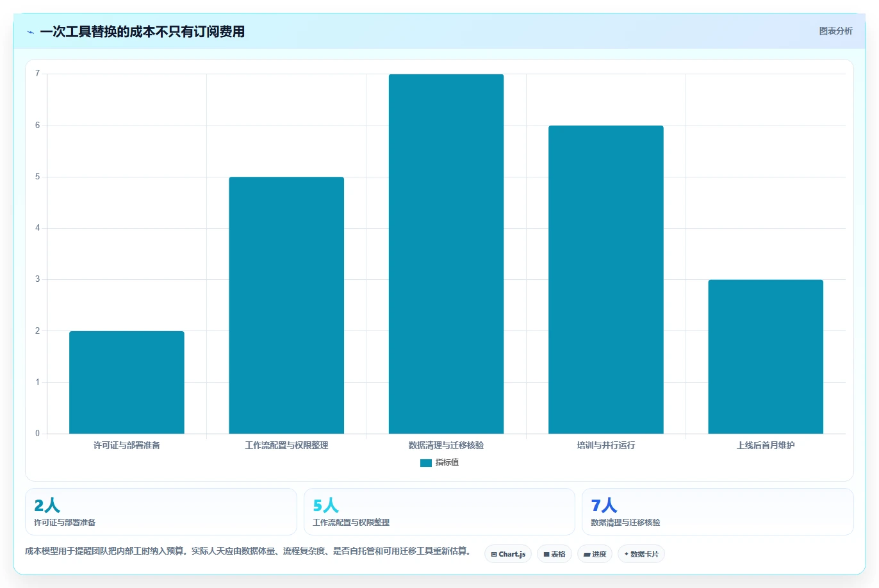879x588 pixels.
Task: Click the icon in the Chart.js tag
Action: tap(494, 555)
